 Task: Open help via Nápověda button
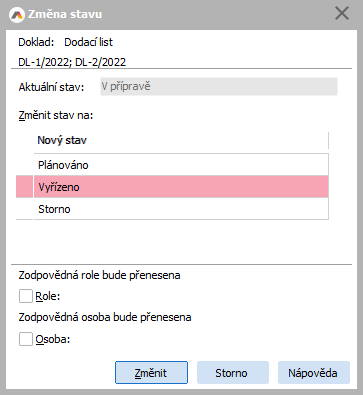click(314, 373)
